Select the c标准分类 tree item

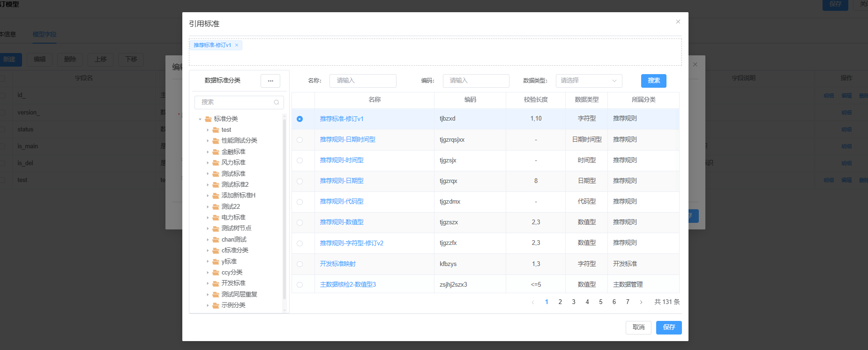tap(235, 251)
